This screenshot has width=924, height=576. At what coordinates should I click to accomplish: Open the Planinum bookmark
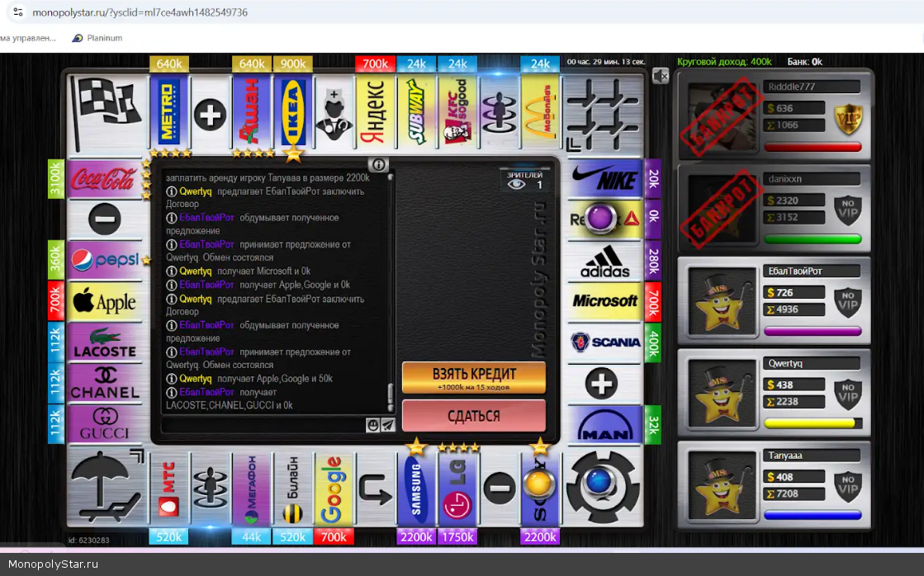(97, 38)
